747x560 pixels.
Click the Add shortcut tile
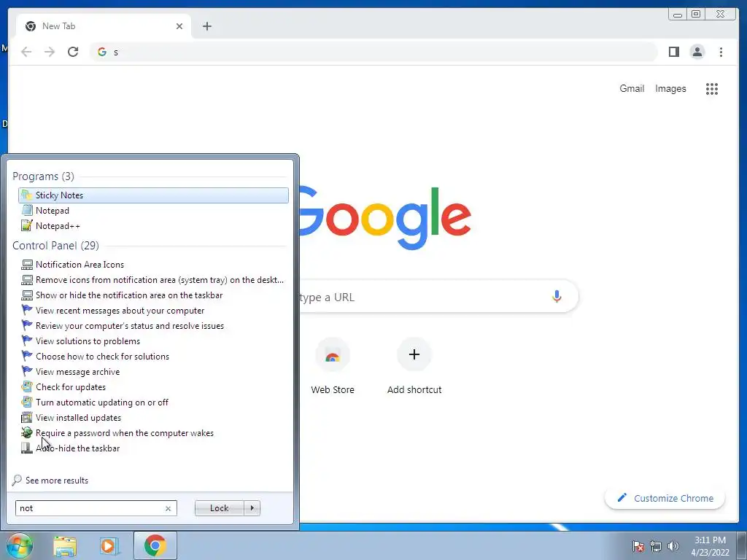point(414,366)
